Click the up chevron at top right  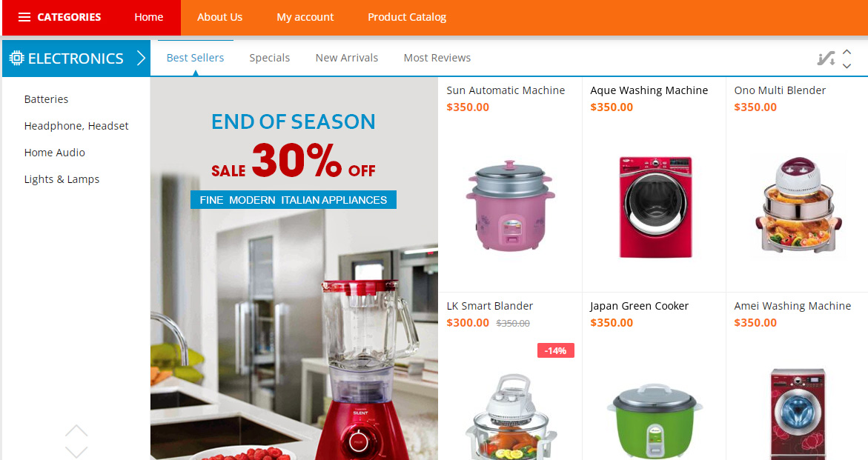[x=847, y=51]
